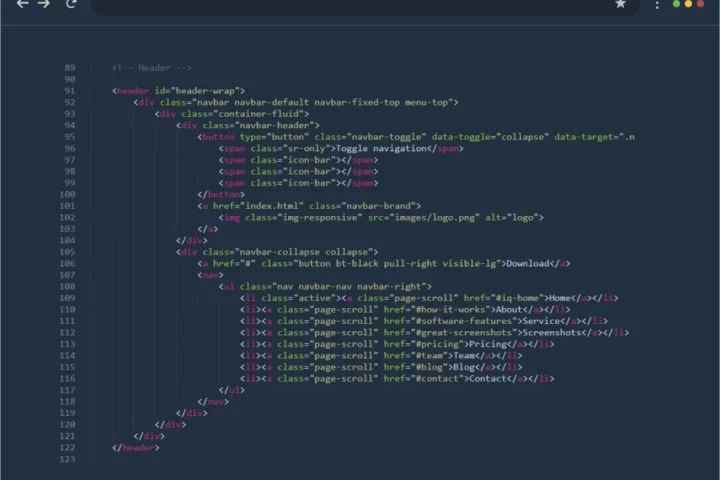
Task: Click the "index.html" href value
Action: tap(268, 205)
